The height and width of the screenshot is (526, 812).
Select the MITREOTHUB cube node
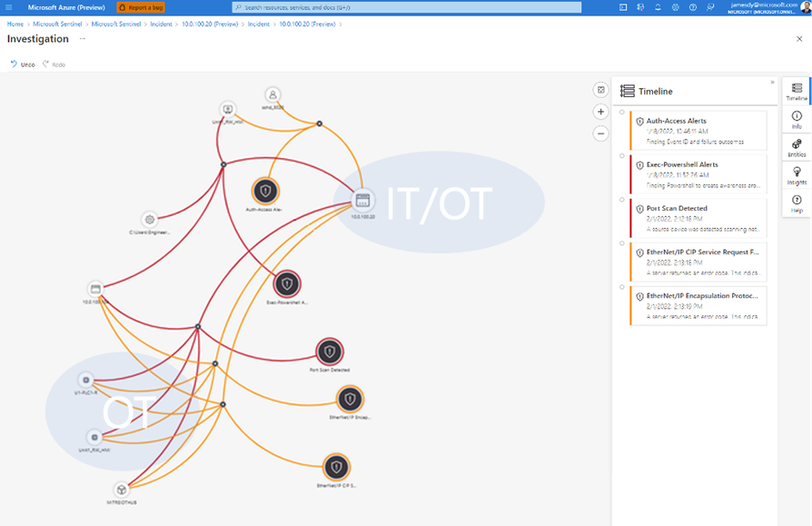point(121,490)
